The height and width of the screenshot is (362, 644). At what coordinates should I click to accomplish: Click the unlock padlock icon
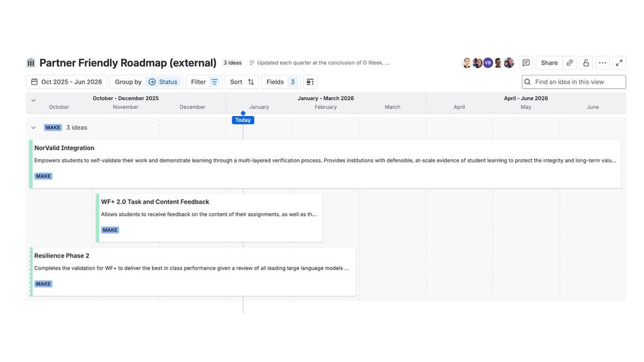coord(586,62)
